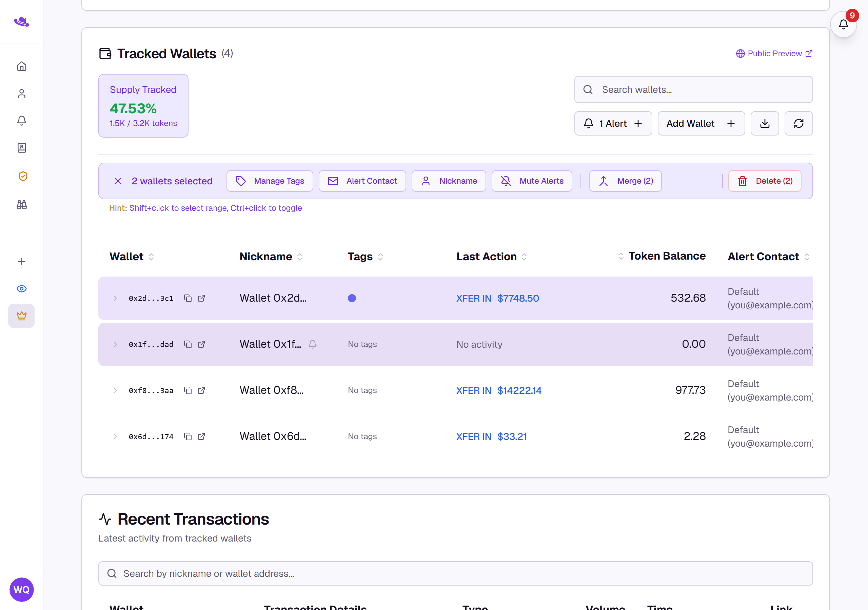The image size is (868, 610).
Task: Click Merge (2) button
Action: point(626,181)
